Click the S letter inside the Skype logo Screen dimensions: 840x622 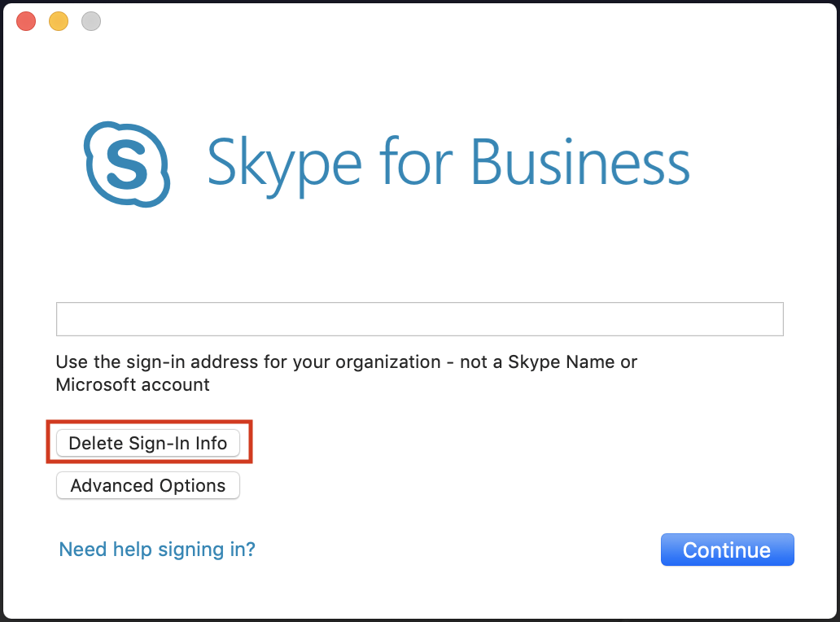click(127, 164)
